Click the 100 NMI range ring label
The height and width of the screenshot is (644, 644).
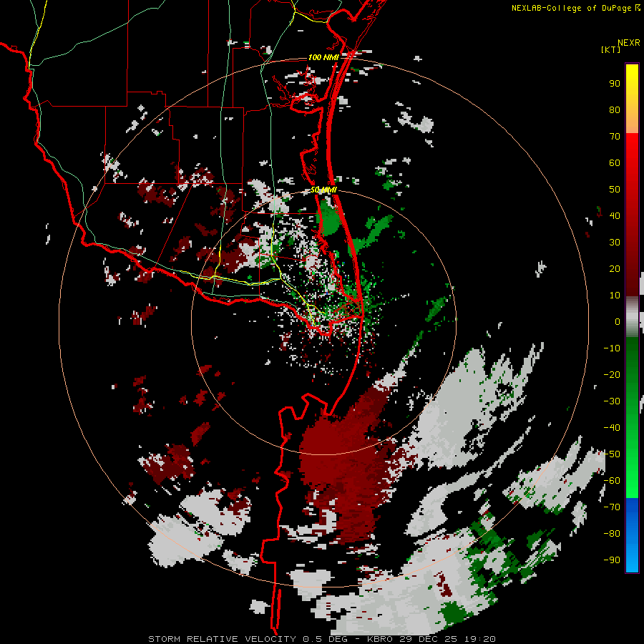[x=323, y=57]
